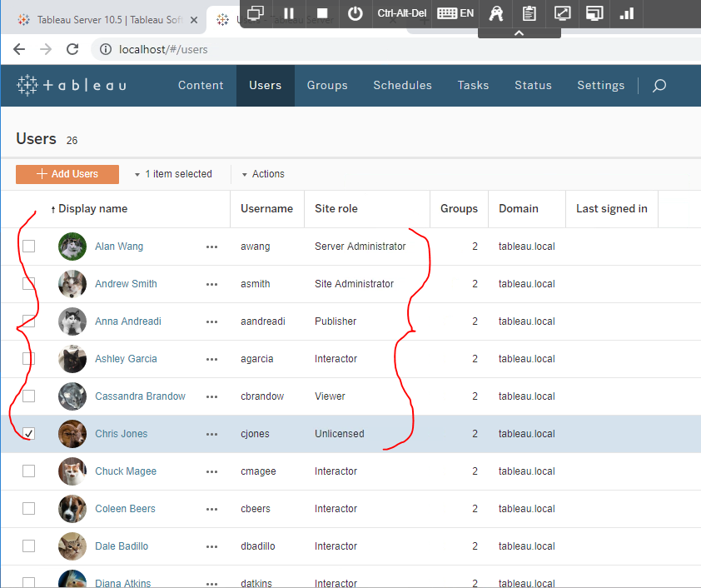Open the Chris Jones user link
This screenshot has height=588, width=701.
click(x=121, y=434)
